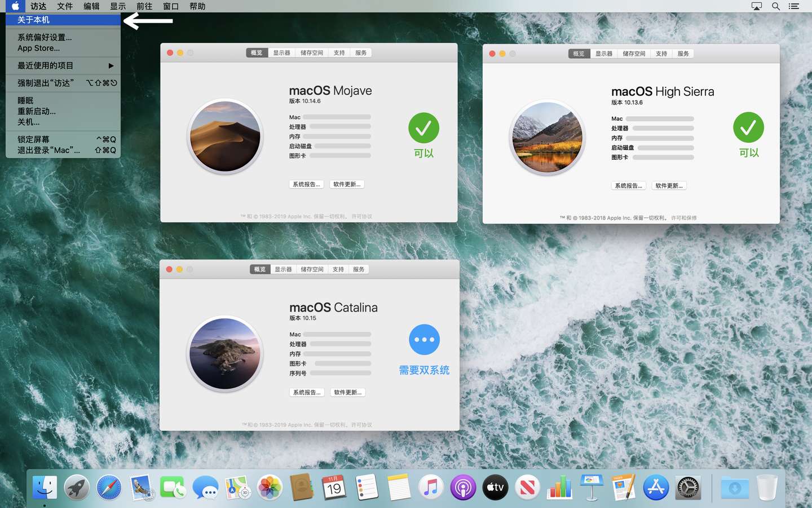Open Music note icon in Dock
This screenshot has height=508, width=812.
click(x=431, y=487)
